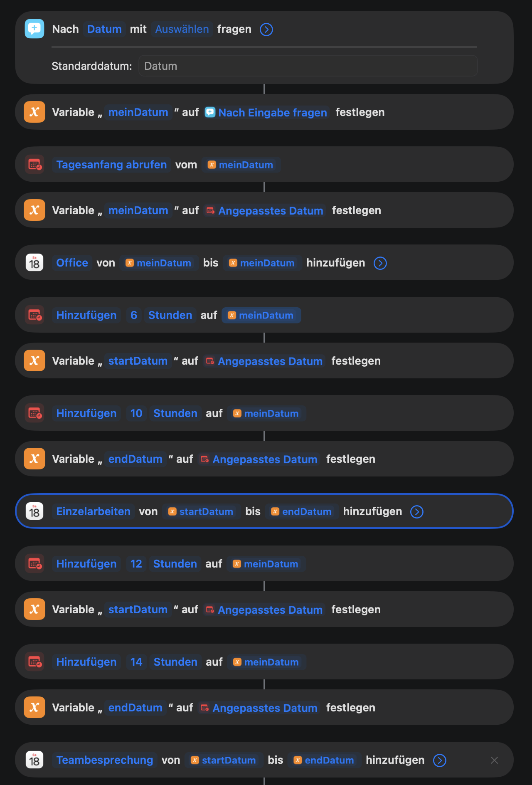The image size is (532, 785).
Task: Remove the Teambesprechung action with the X
Action: 494,760
